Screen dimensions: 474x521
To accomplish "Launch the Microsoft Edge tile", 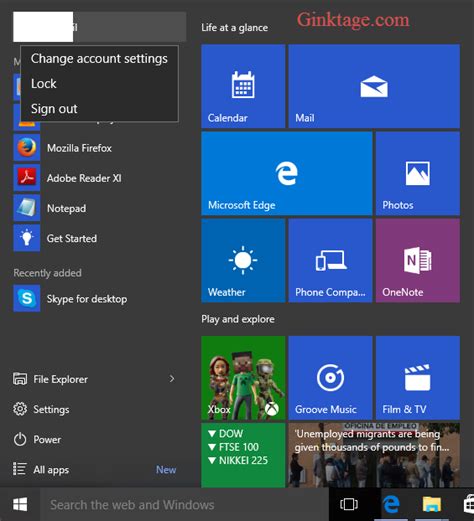I will (x=287, y=173).
